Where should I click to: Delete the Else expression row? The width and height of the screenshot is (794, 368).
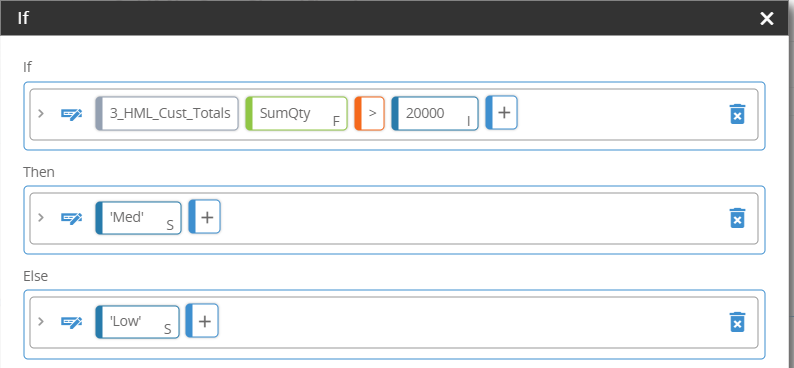(x=737, y=322)
